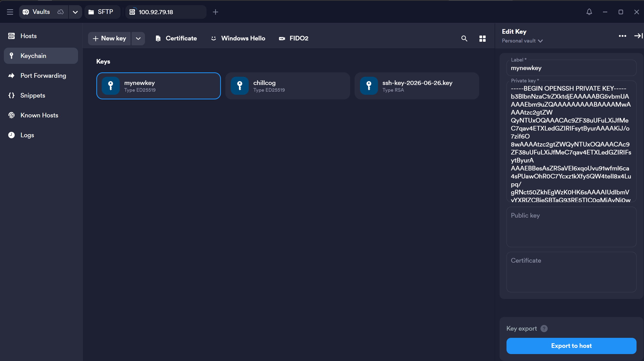Expand the New key dropdown arrow
This screenshot has width=644, height=361.
tap(138, 38)
